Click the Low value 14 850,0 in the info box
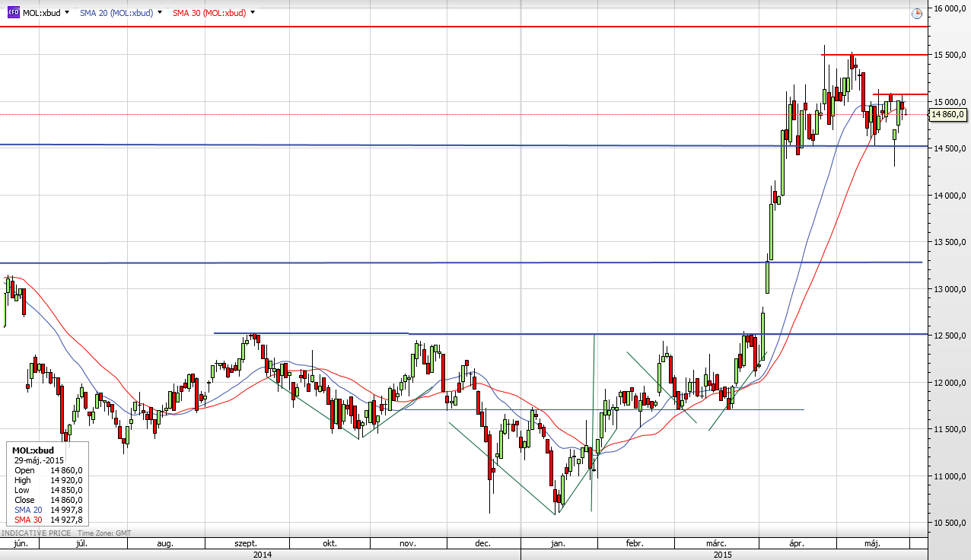This screenshot has width=971, height=560. coord(67,490)
